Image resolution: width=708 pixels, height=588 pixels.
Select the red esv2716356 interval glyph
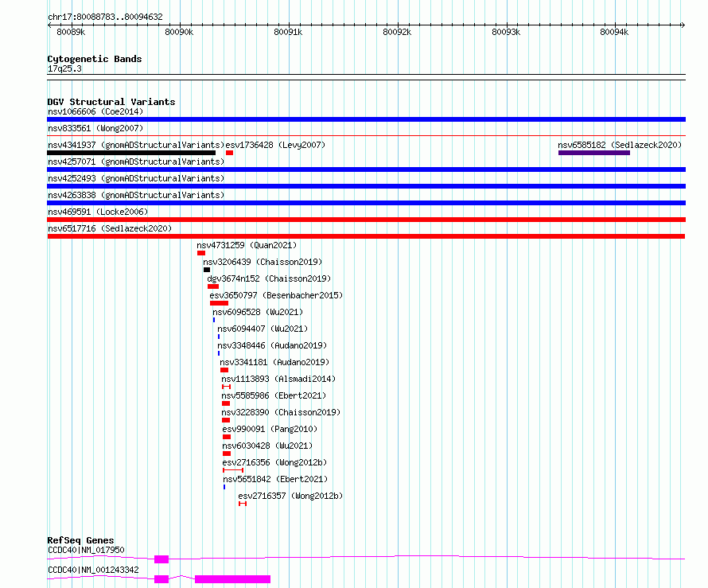point(233,470)
